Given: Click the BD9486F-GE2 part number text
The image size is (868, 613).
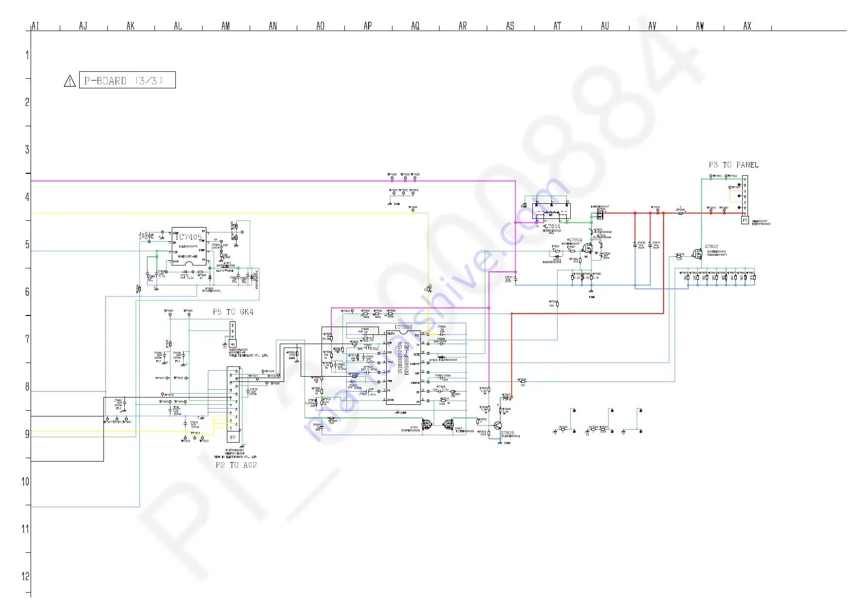Looking at the screenshot, I should [407, 358].
